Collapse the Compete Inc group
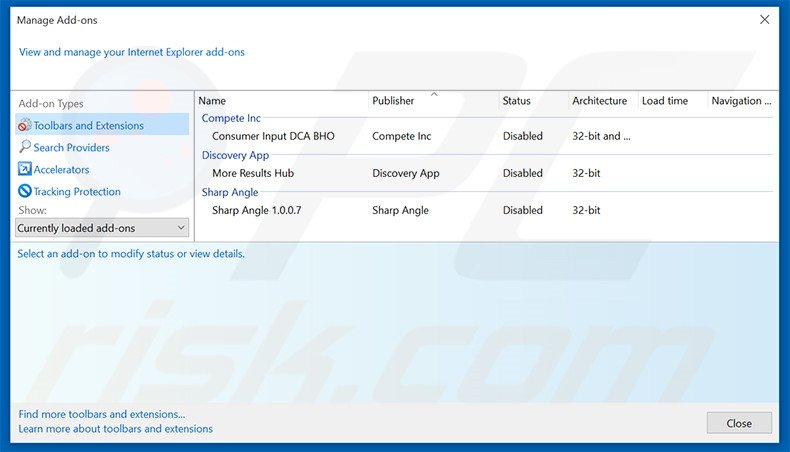Image resolution: width=790 pixels, height=452 pixels. click(231, 118)
